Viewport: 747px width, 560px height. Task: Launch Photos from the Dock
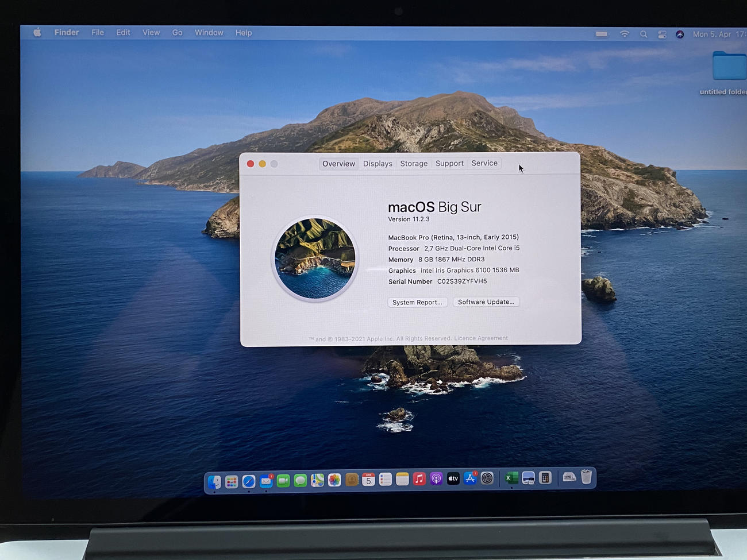point(334,480)
